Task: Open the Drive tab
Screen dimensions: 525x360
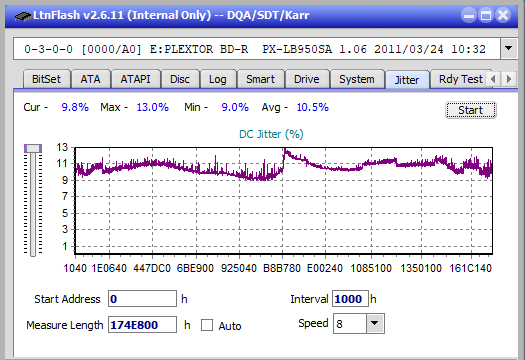Action: tap(307, 79)
